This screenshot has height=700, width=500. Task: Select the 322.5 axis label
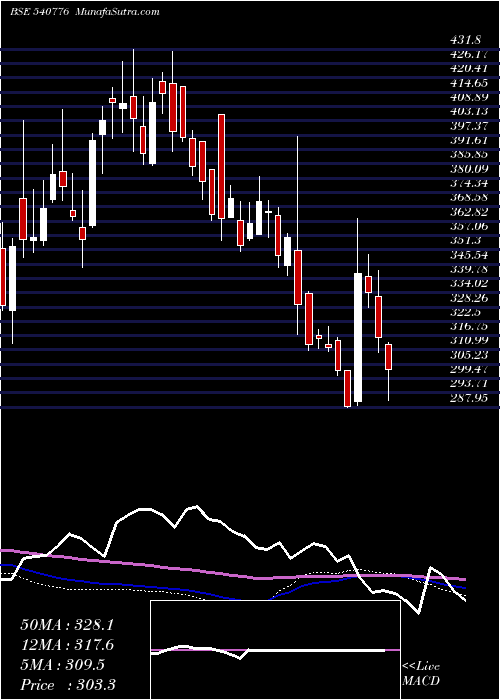[x=466, y=312]
